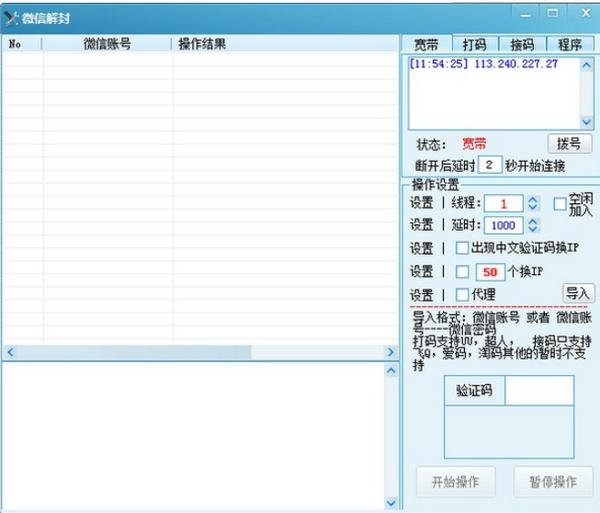Image resolution: width=600 pixels, height=513 pixels.
Task: Click the reconnect delay seconds field
Action: tap(489, 165)
